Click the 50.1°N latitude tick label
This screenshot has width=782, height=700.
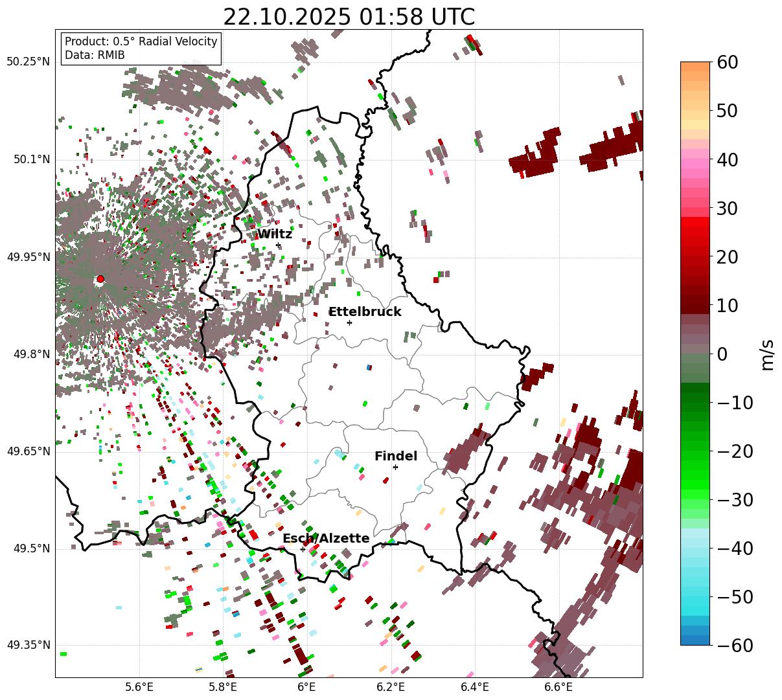point(30,159)
